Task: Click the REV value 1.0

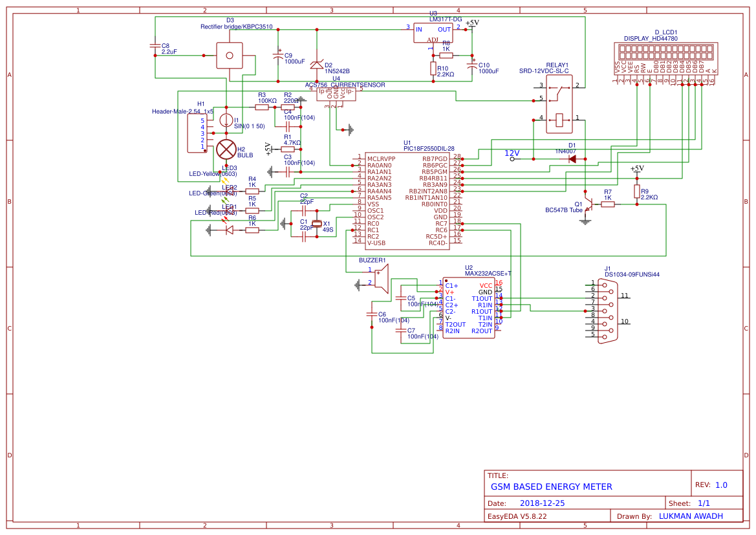Action: [x=721, y=485]
